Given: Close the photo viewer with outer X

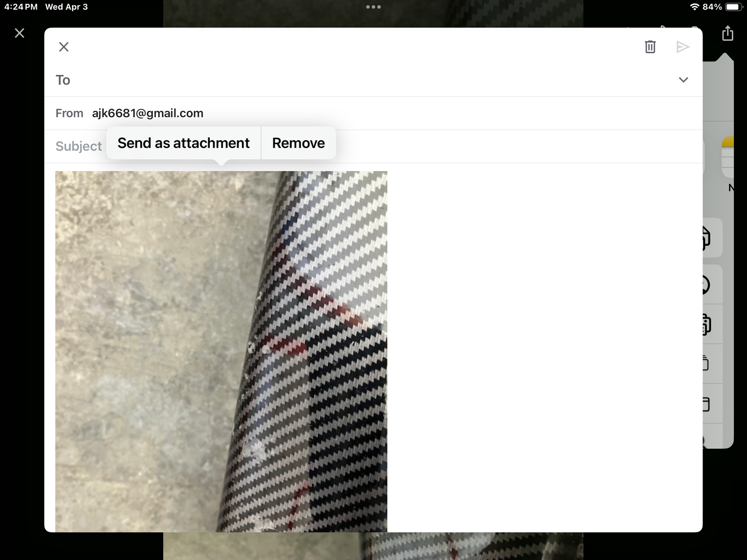Looking at the screenshot, I should pos(19,33).
